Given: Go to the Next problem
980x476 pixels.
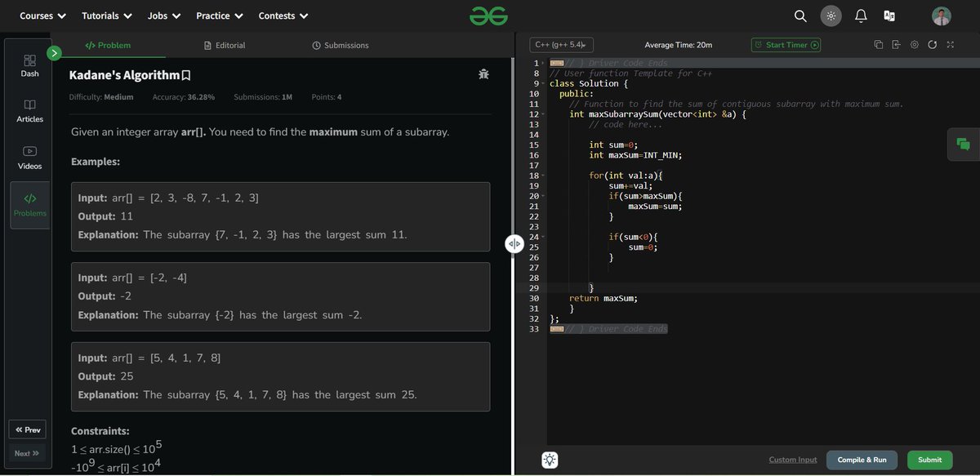Looking at the screenshot, I should (27, 453).
